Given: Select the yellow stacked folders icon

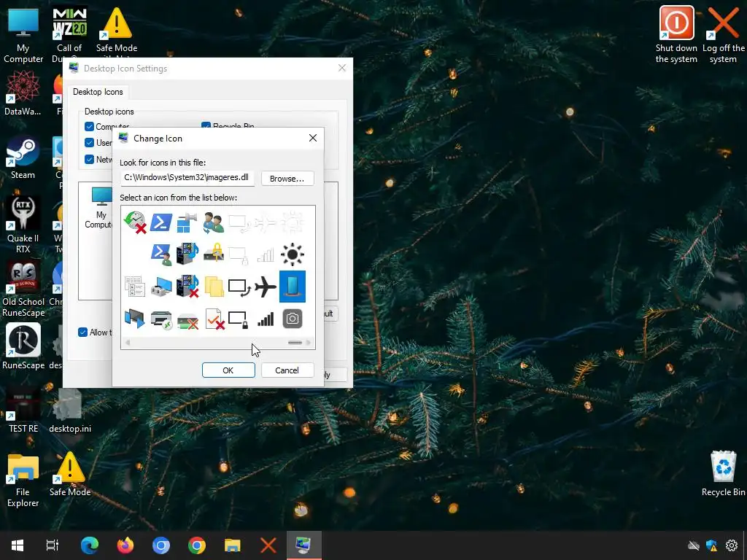Looking at the screenshot, I should [214, 287].
